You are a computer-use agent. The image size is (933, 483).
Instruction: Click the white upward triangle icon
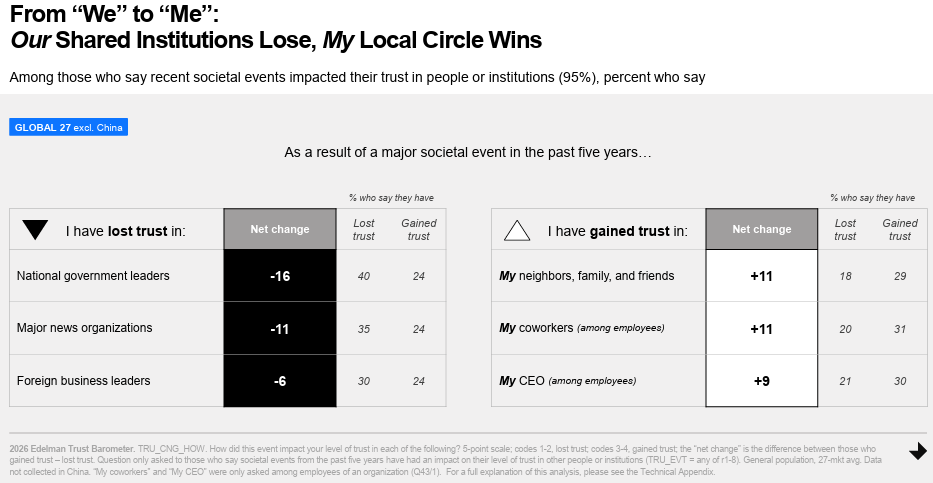517,231
